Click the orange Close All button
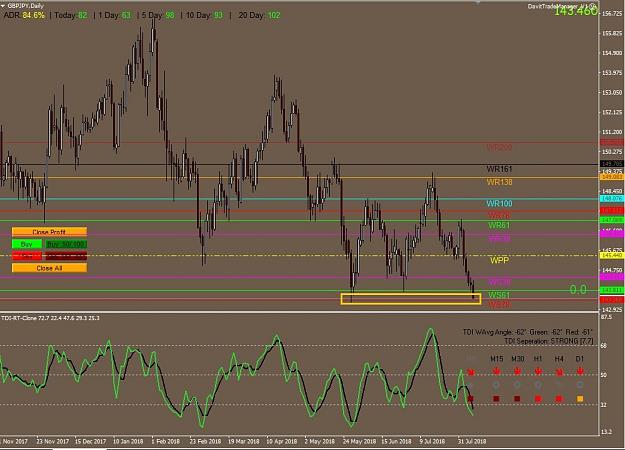This screenshot has height=450, width=625. pyautogui.click(x=49, y=268)
